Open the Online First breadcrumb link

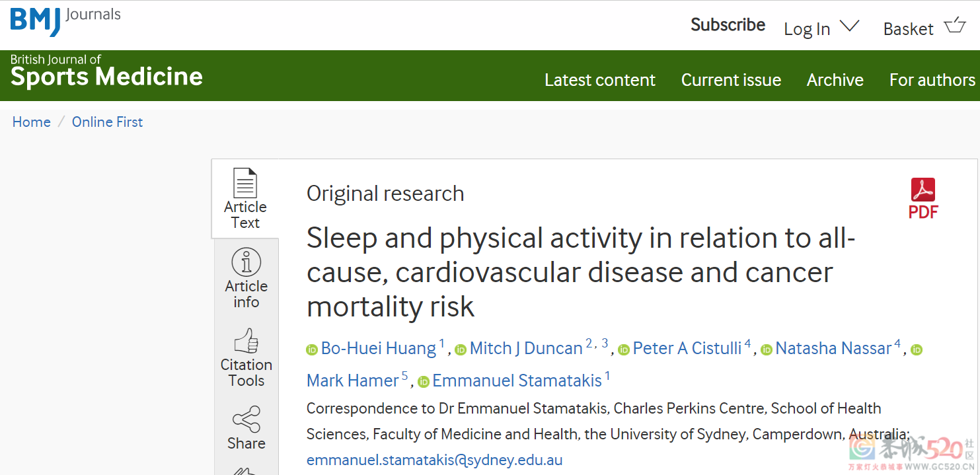[x=107, y=122]
